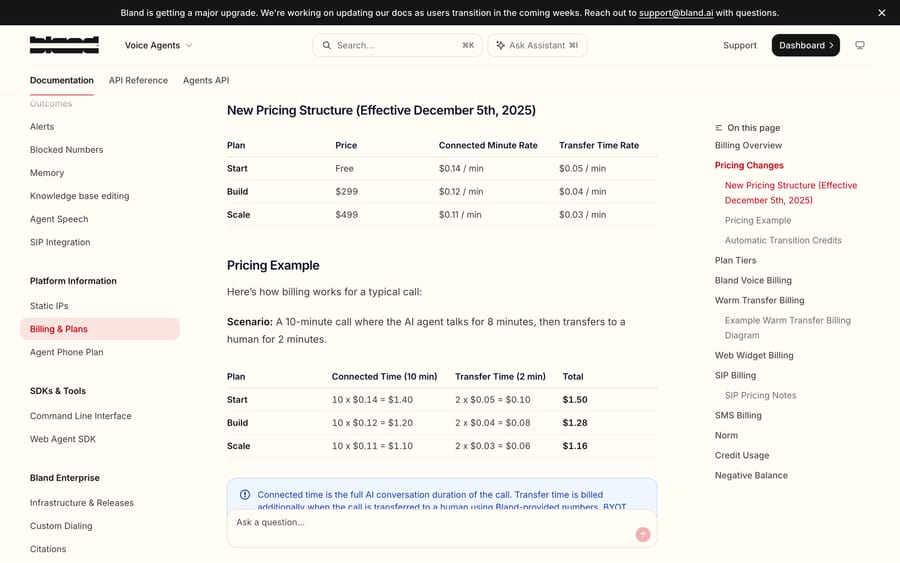Open Alerts in the sidebar
The width and height of the screenshot is (900, 563).
pos(42,127)
